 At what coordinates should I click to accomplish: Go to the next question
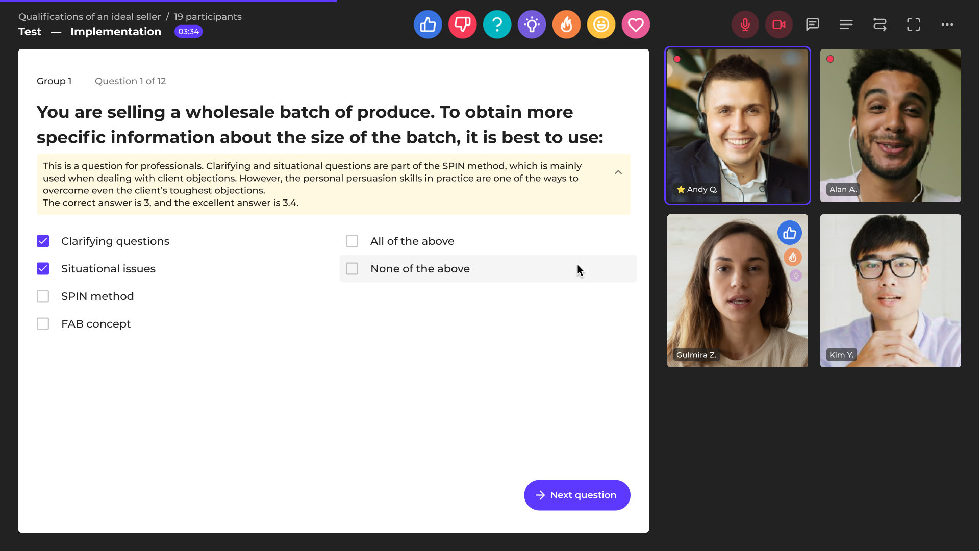[x=577, y=495]
